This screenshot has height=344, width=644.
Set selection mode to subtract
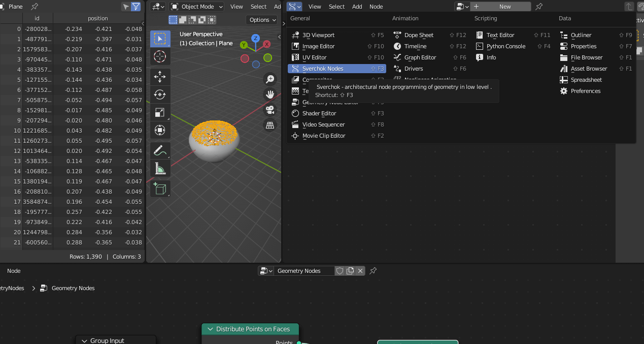tap(192, 20)
